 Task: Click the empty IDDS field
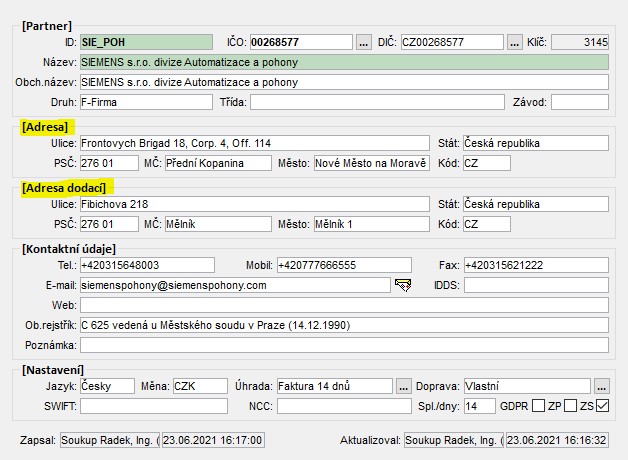(x=536, y=285)
